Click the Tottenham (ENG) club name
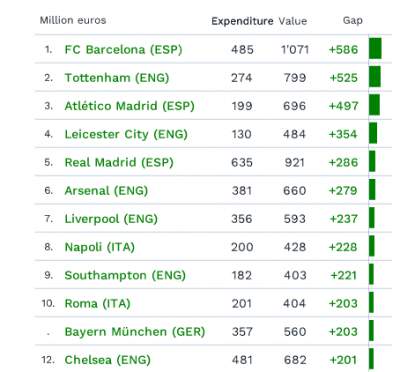This screenshot has height=372, width=400. pyautogui.click(x=117, y=78)
